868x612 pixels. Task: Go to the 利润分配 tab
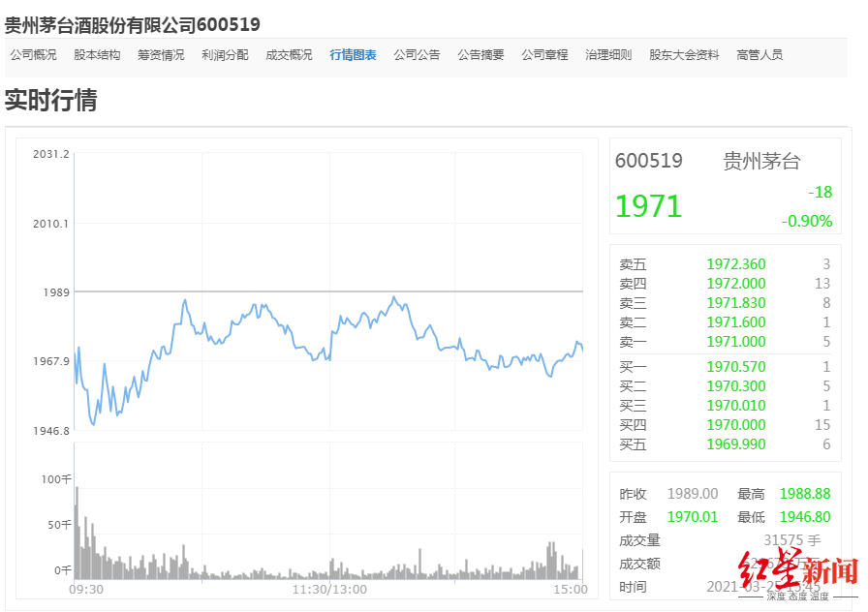(225, 55)
